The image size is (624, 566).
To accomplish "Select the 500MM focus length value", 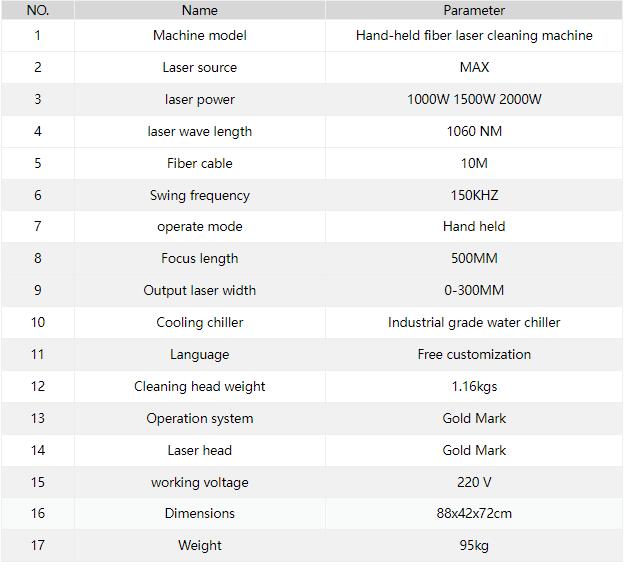I will [x=474, y=258].
